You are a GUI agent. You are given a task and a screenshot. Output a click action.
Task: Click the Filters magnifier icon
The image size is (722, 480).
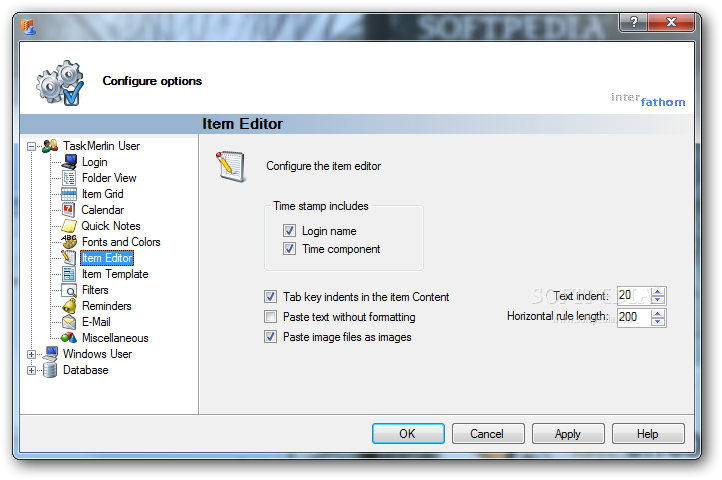coord(69,290)
